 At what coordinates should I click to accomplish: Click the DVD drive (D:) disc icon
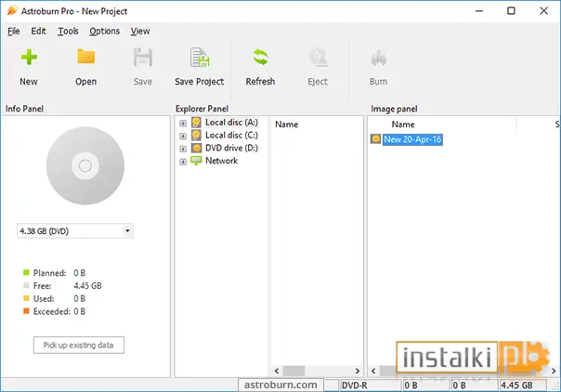(x=196, y=148)
